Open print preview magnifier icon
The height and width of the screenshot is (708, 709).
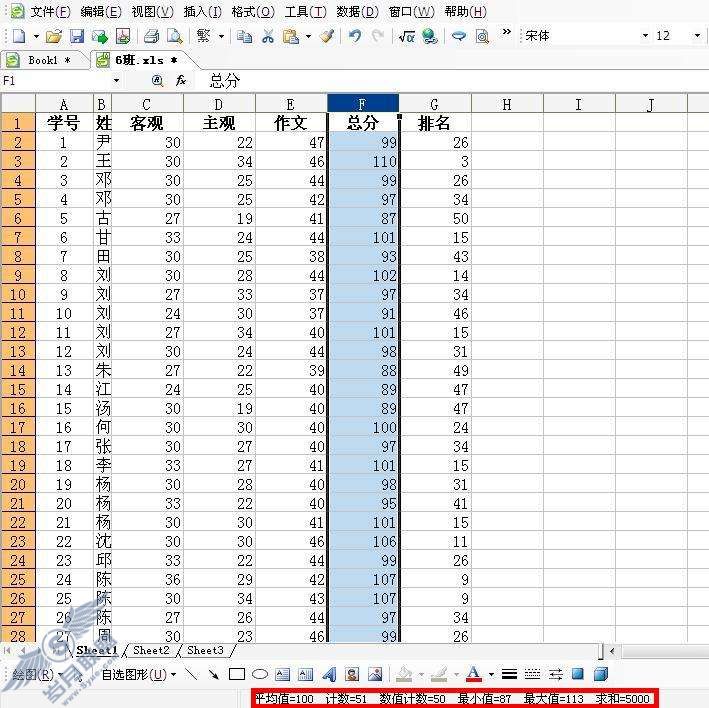(x=175, y=36)
